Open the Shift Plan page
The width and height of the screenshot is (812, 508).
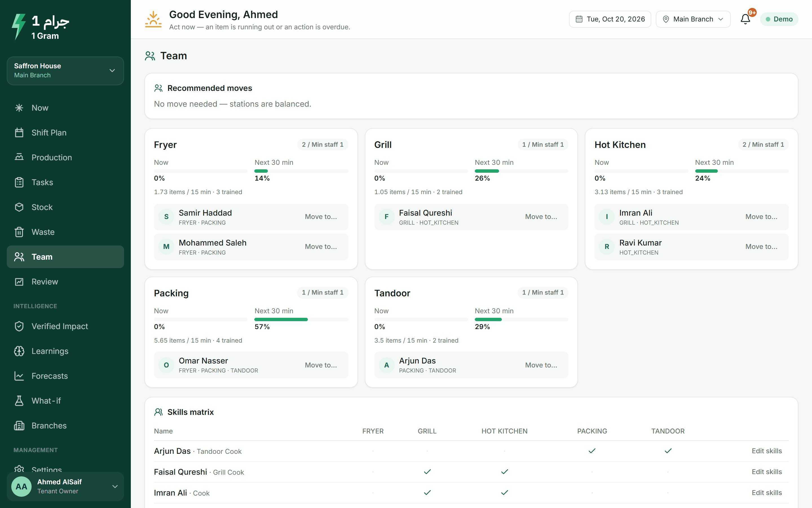coord(65,133)
